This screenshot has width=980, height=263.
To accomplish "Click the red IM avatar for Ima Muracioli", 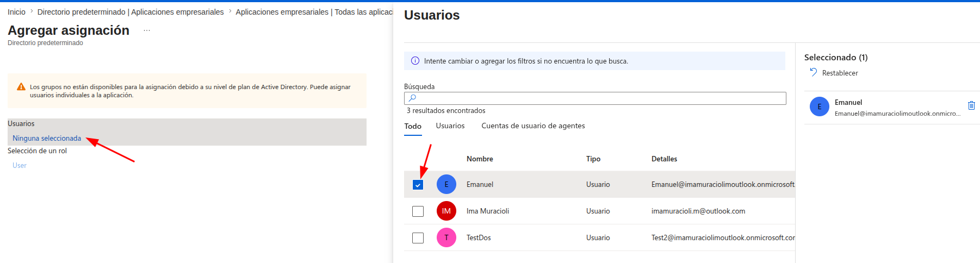I will [x=446, y=211].
